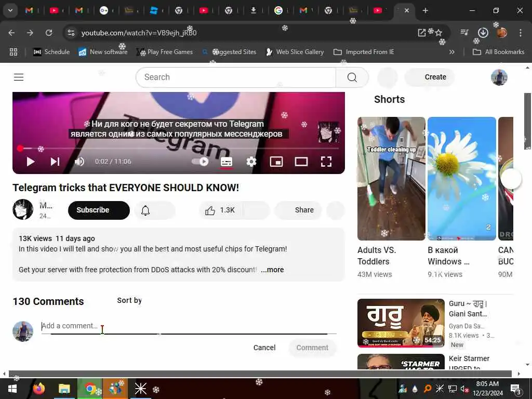Viewport: 532px width, 399px height.
Task: Reload the page
Action: [49, 33]
